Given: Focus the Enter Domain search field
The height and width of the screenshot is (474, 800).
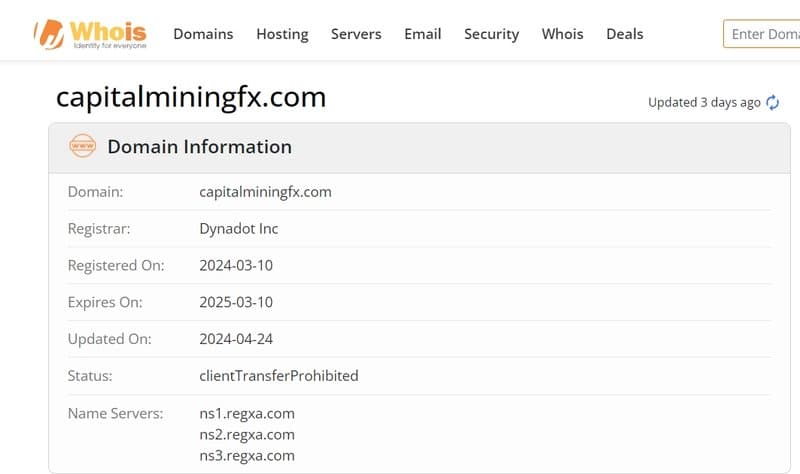Looking at the screenshot, I should [x=761, y=34].
